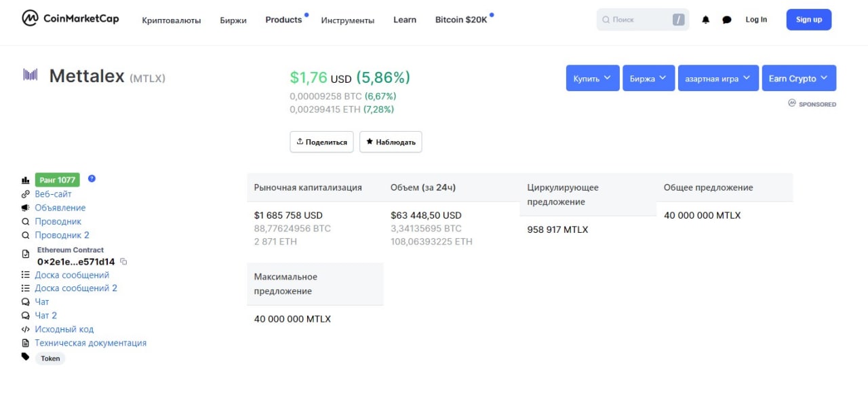Expand the Earn Crypto dropdown
Viewport: 868px width, 393px height.
799,78
